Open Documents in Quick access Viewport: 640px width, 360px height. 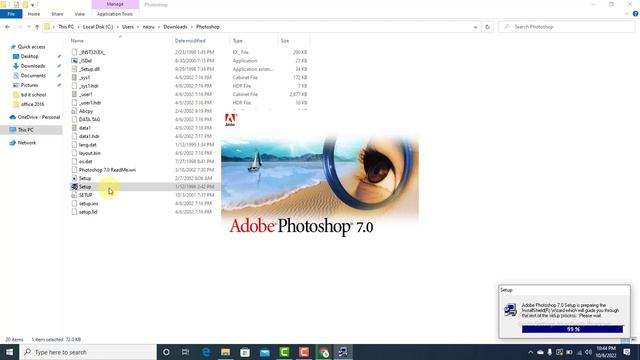pos(33,76)
